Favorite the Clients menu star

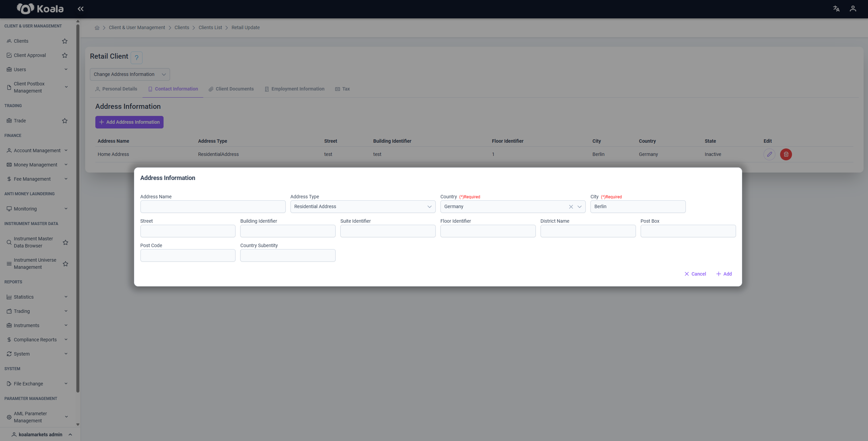pyautogui.click(x=65, y=41)
